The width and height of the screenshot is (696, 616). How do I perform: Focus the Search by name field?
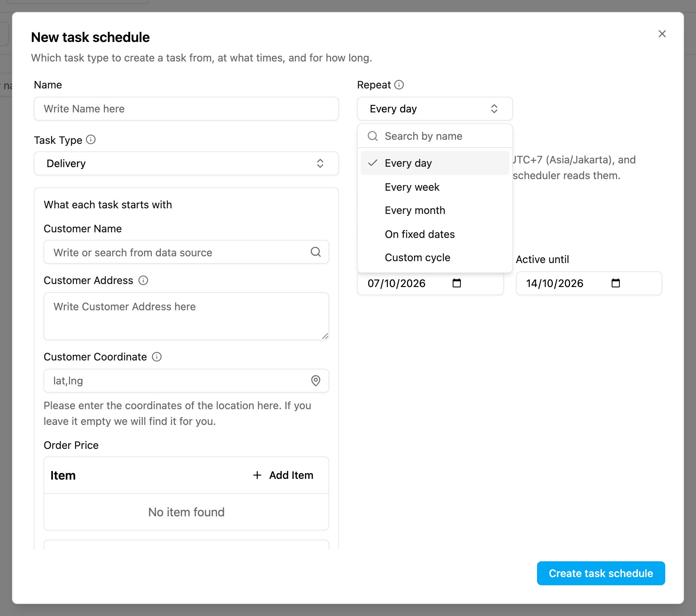tap(435, 136)
